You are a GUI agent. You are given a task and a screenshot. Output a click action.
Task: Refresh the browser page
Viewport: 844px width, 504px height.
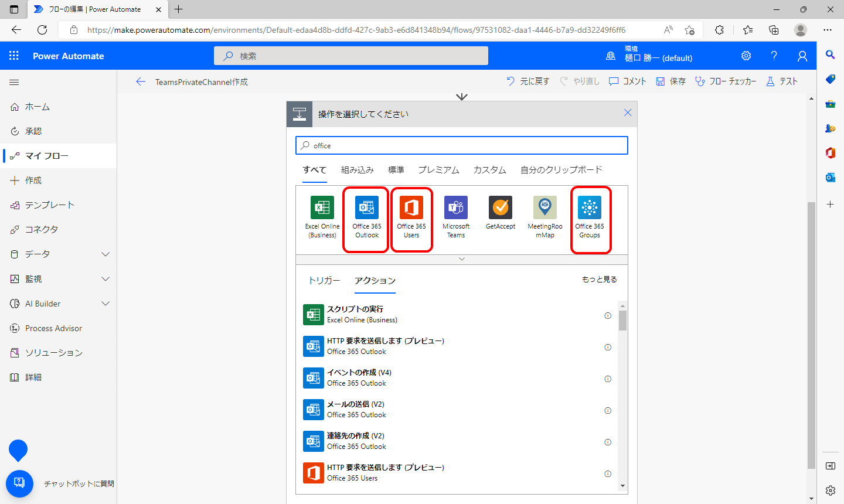point(42,30)
